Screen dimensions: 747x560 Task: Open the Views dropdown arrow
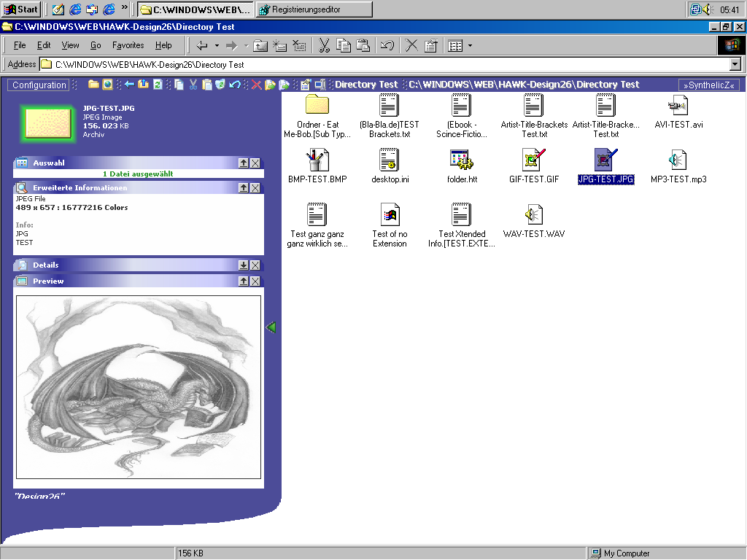(471, 46)
